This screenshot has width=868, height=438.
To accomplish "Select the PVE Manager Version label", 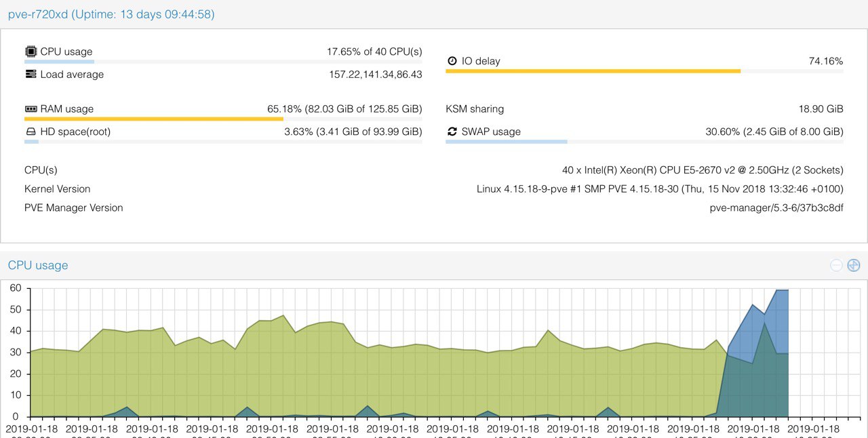I will 74,208.
